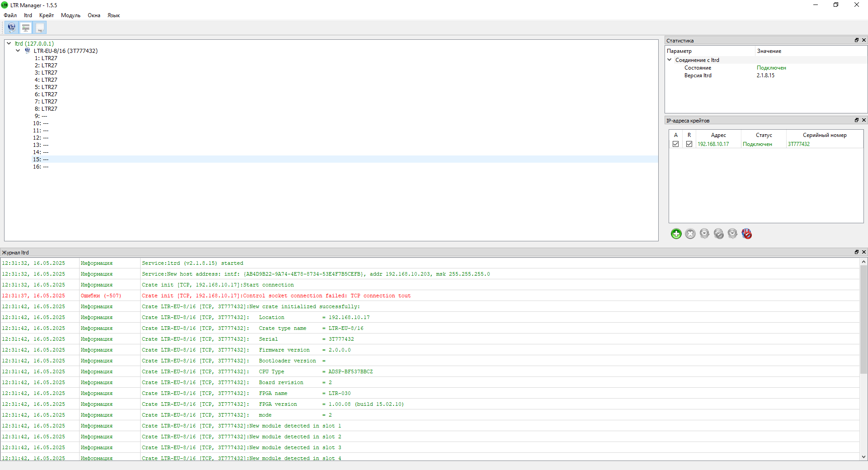Select slot 4: LTR27 module
868x470 pixels.
(x=46, y=80)
